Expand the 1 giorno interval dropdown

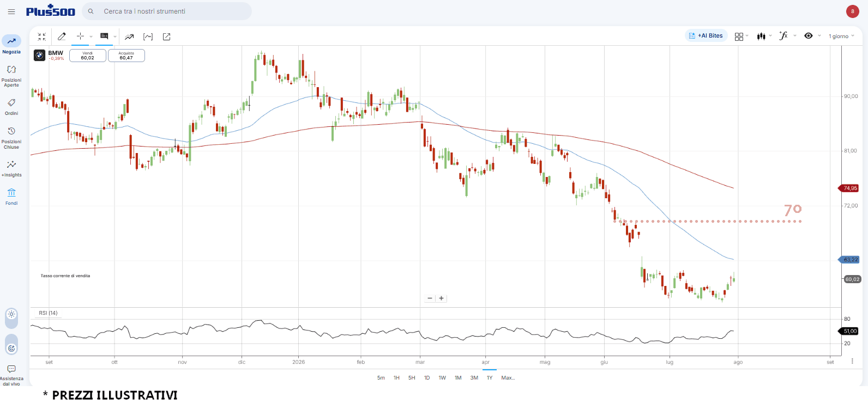coord(841,36)
